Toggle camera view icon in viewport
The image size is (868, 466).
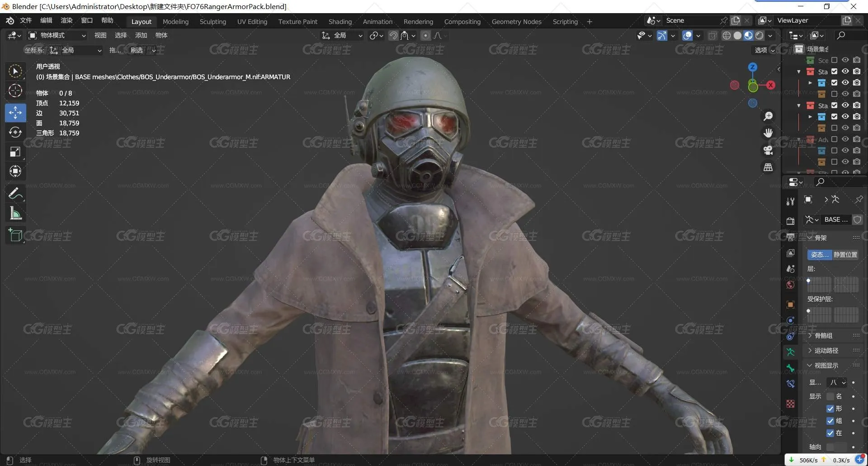point(768,150)
